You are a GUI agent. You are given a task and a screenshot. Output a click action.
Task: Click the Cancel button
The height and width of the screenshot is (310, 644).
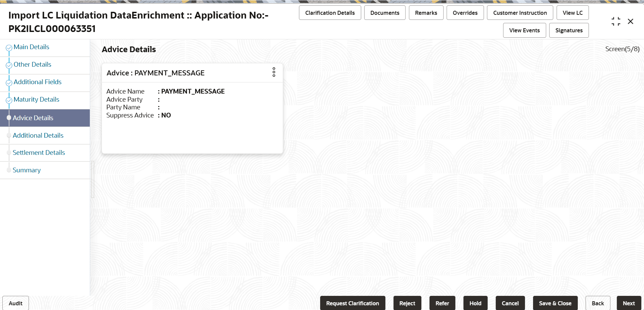[x=510, y=303]
